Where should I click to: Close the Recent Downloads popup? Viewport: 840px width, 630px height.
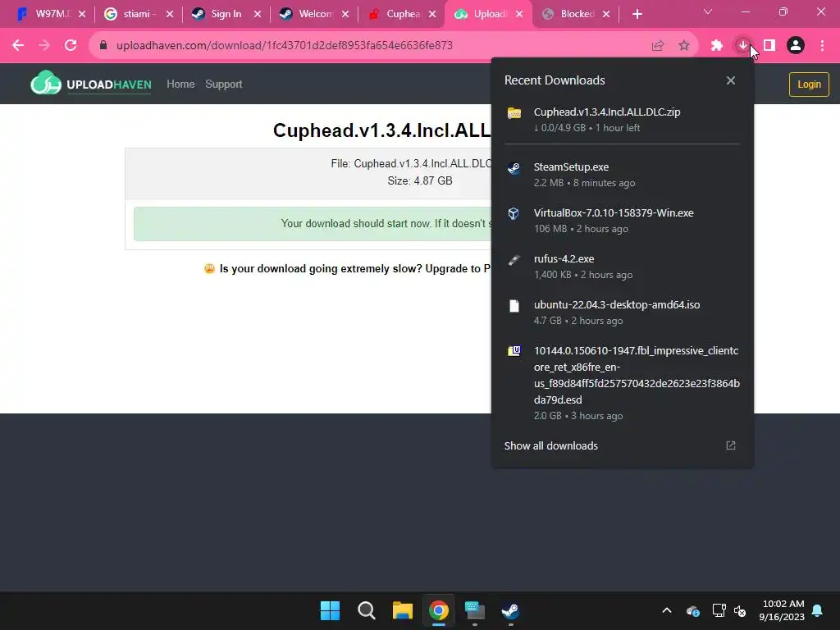pos(731,80)
